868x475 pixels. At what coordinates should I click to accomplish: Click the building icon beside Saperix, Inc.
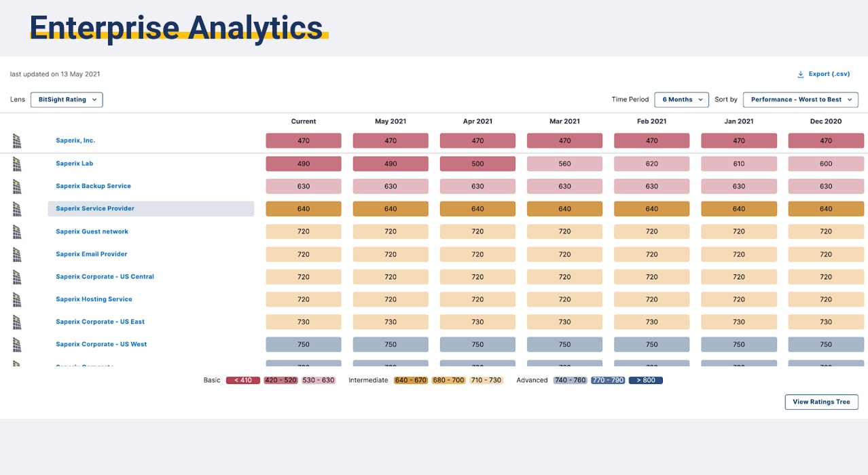(x=17, y=141)
